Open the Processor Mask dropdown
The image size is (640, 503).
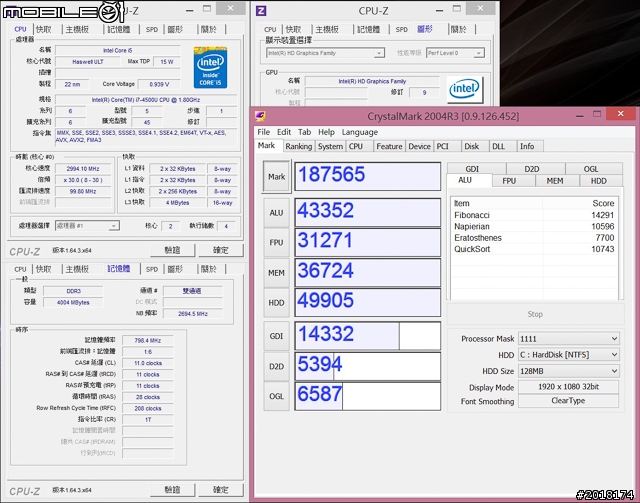(x=569, y=338)
